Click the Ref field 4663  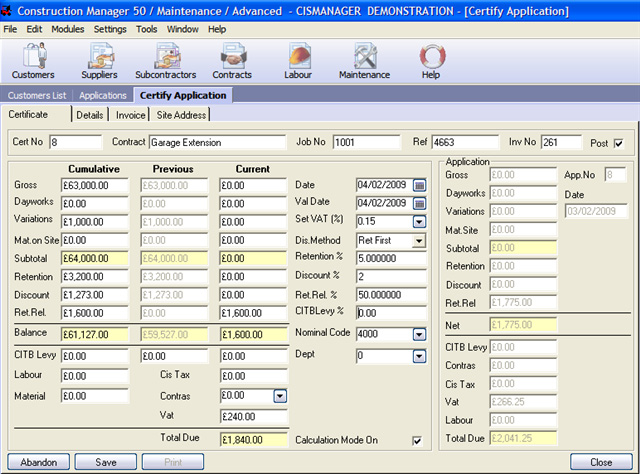click(x=465, y=142)
